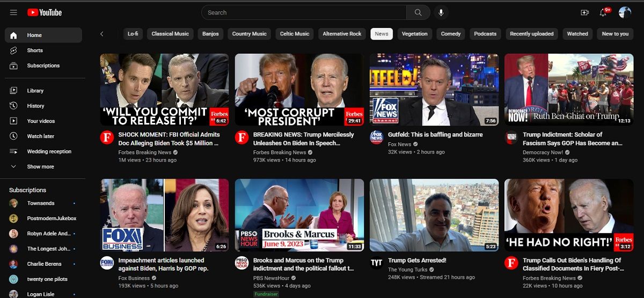Open Watch later playlist
Viewport: 644px width, 298px height.
click(x=43, y=136)
